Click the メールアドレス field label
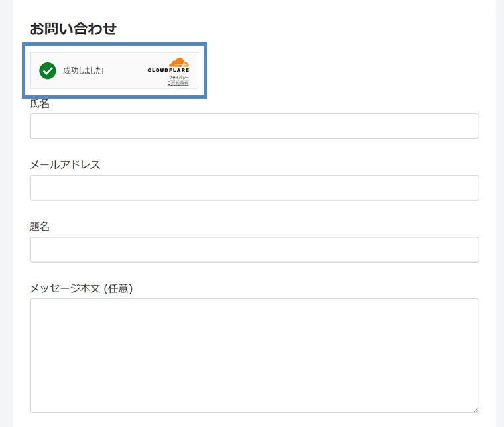 click(65, 165)
